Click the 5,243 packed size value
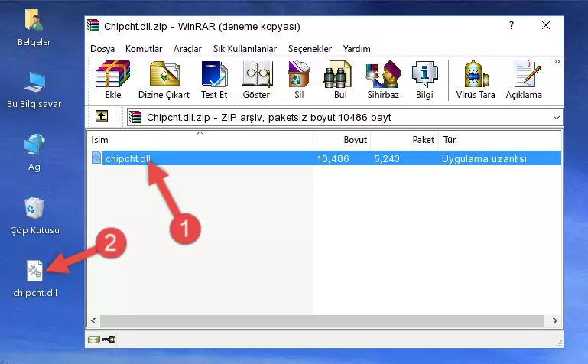Screen dimensions: 588x364 (387, 158)
